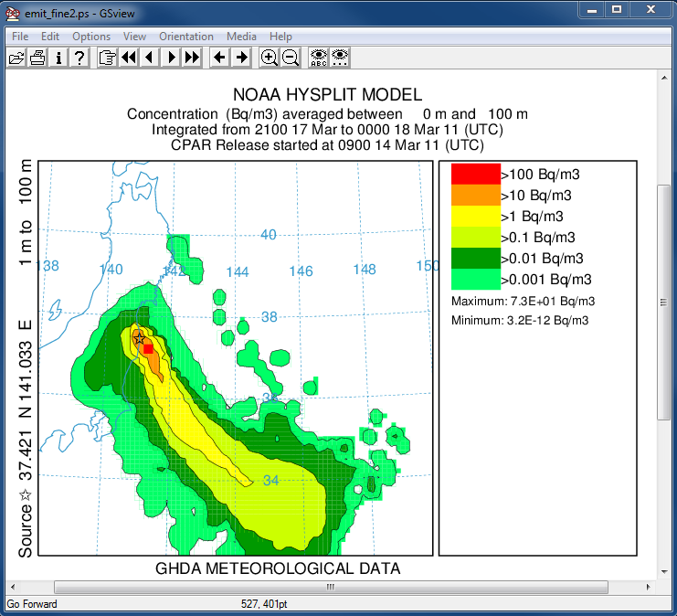
Task: Click the vertical scrollbar down arrow
Action: click(664, 572)
